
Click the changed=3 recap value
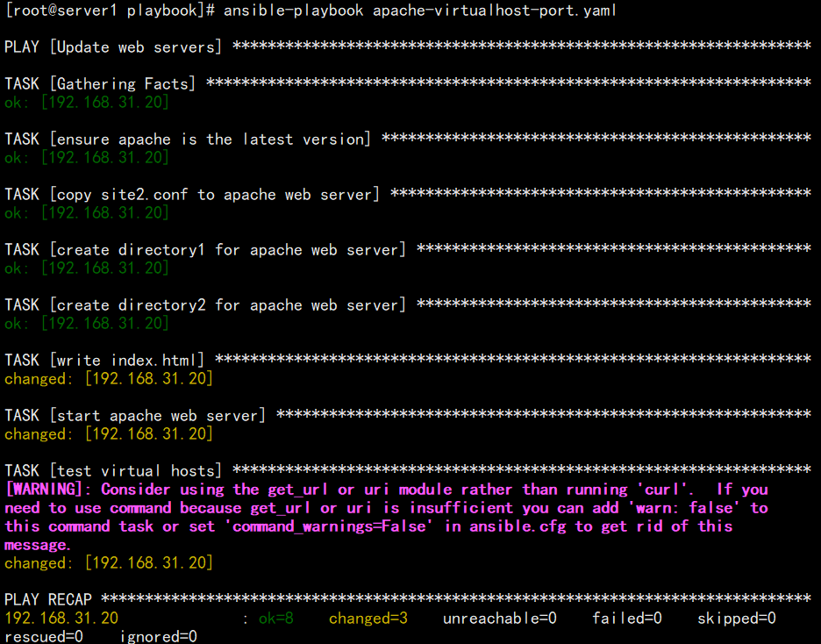368,619
